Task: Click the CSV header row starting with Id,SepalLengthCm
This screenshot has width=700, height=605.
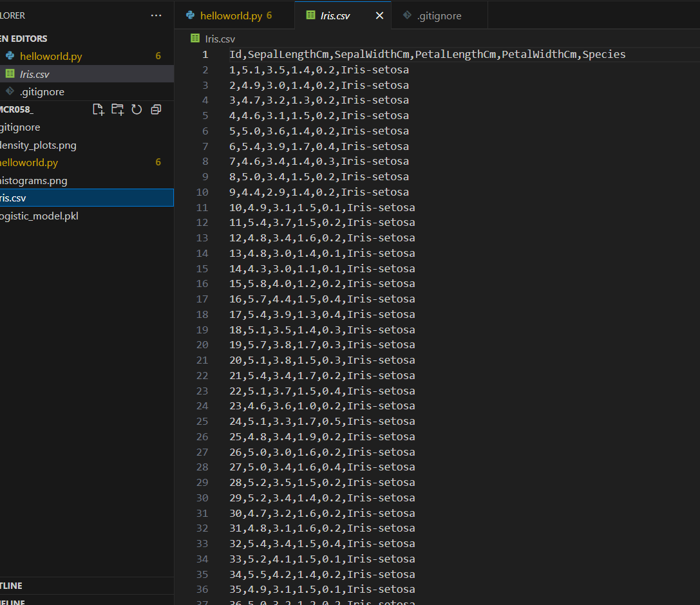Action: [427, 55]
